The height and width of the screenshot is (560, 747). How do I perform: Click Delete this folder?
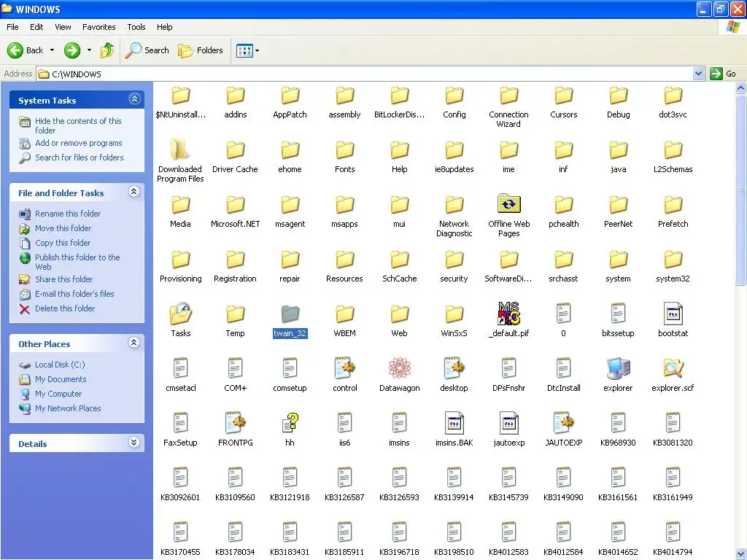pyautogui.click(x=65, y=308)
